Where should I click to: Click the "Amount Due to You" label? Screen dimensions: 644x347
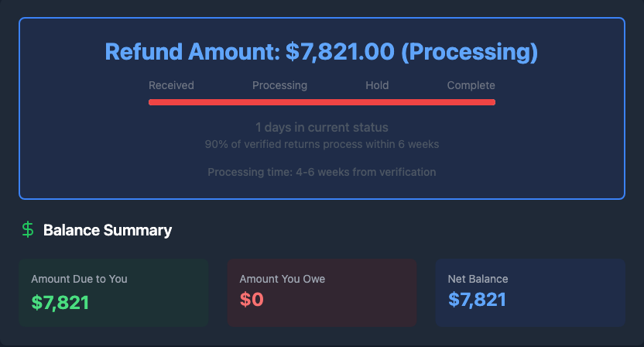click(79, 279)
